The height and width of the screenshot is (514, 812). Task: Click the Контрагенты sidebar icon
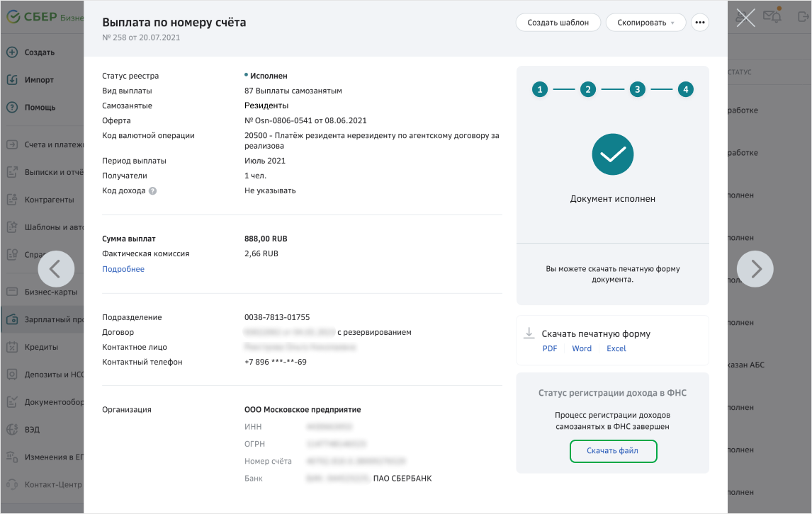12,200
